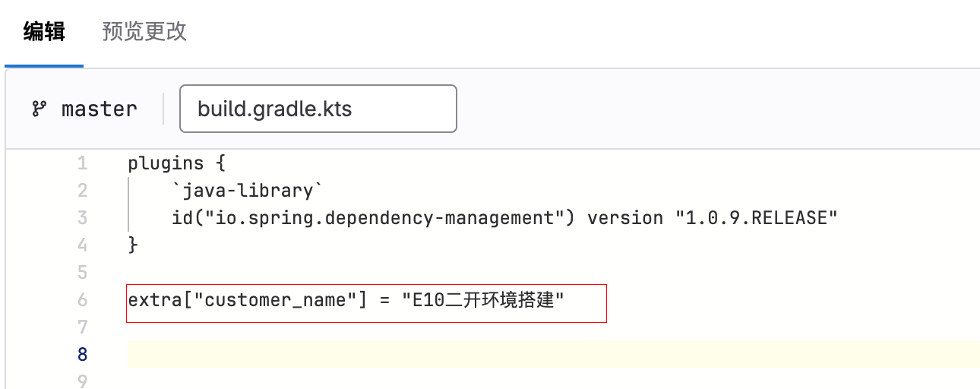Viewport: 980px width, 389px height.
Task: Click line number 6 in gutter
Action: (82, 300)
